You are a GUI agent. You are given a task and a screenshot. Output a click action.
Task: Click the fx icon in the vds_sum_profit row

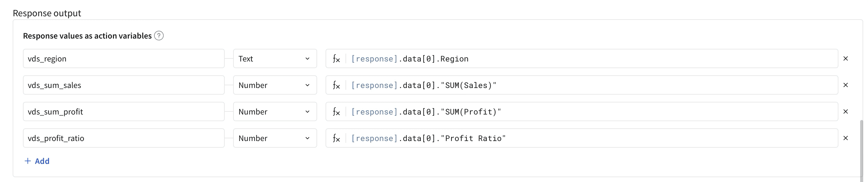tap(336, 112)
